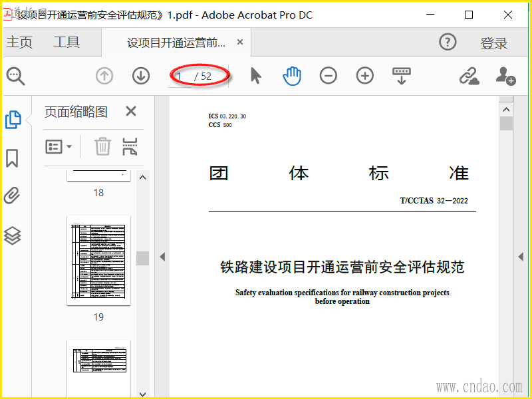Click the document vertical scrollbar thumb
This screenshot has height=399, width=532.
pyautogui.click(x=506, y=123)
